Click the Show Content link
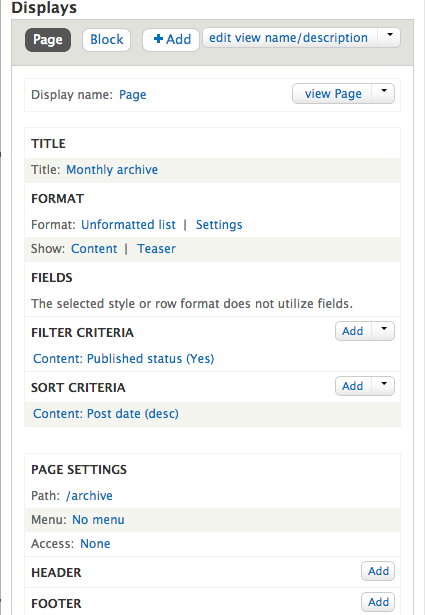The width and height of the screenshot is (425, 615). click(x=94, y=249)
